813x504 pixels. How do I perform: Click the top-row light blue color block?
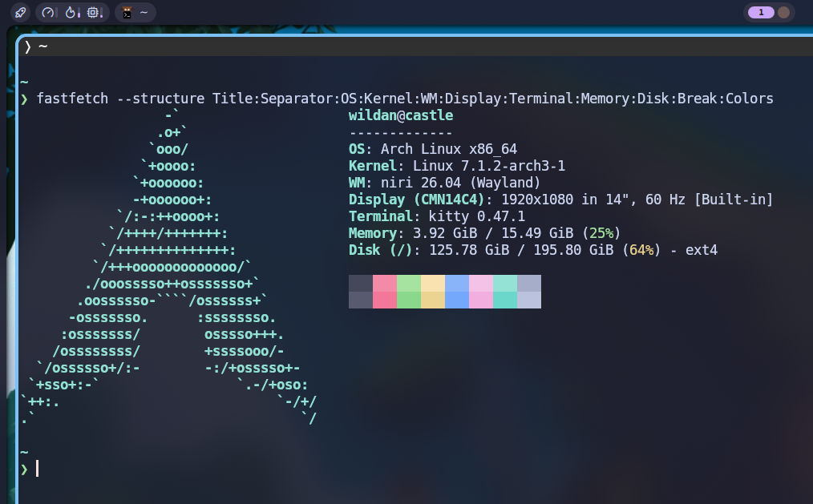pos(457,284)
